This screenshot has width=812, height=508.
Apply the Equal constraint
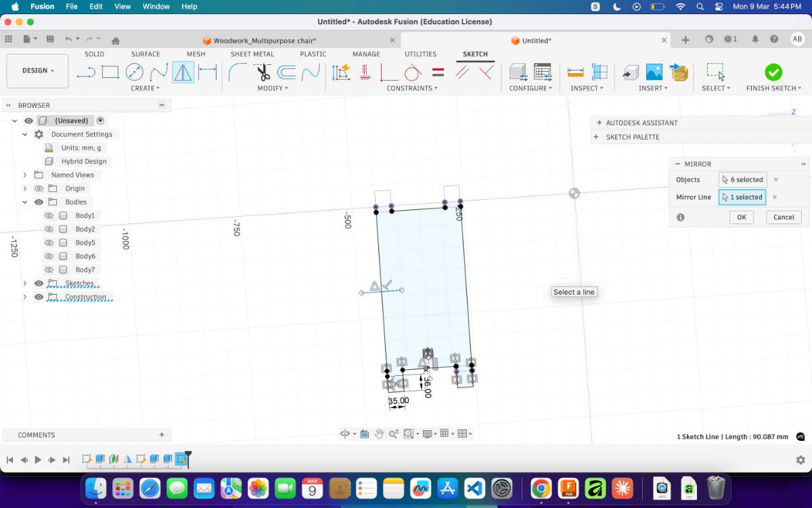(438, 72)
